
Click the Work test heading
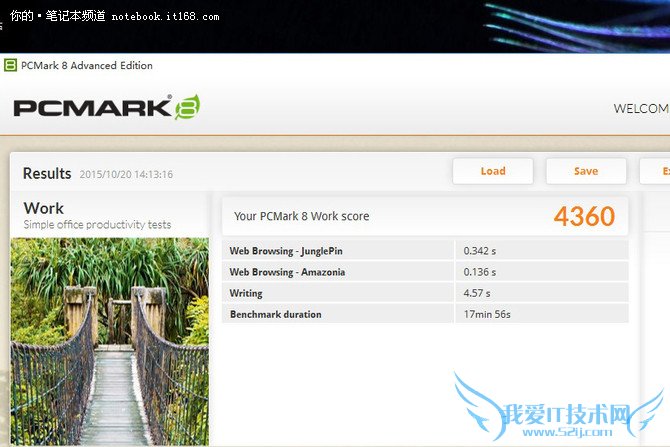[x=44, y=209]
